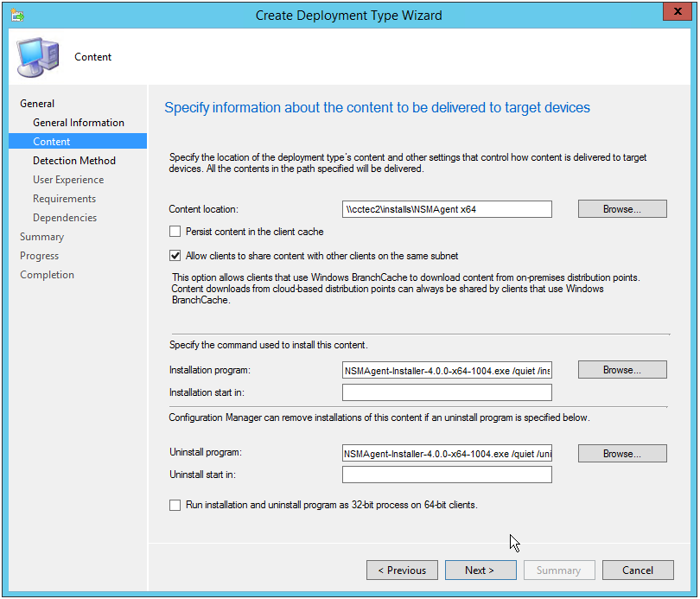700x599 pixels.
Task: Click the Uninstall start in field
Action: tap(447, 475)
